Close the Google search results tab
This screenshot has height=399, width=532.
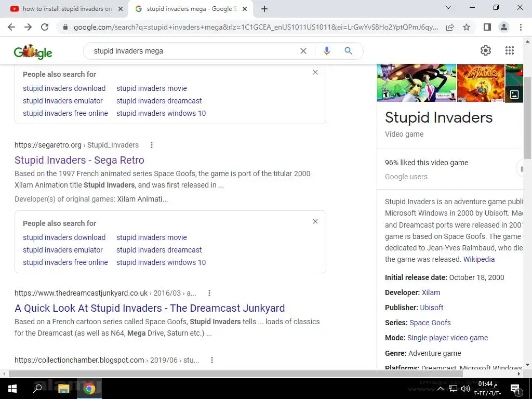click(x=245, y=9)
